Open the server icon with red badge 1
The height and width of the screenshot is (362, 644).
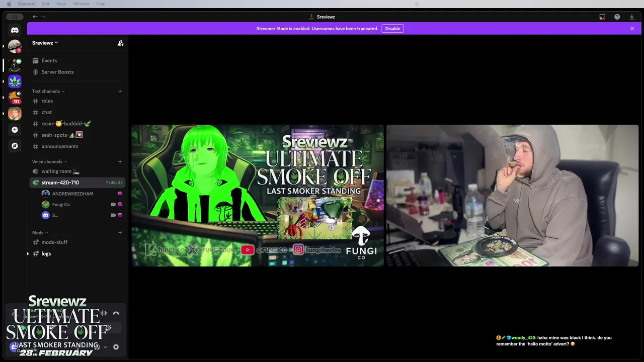click(x=15, y=46)
